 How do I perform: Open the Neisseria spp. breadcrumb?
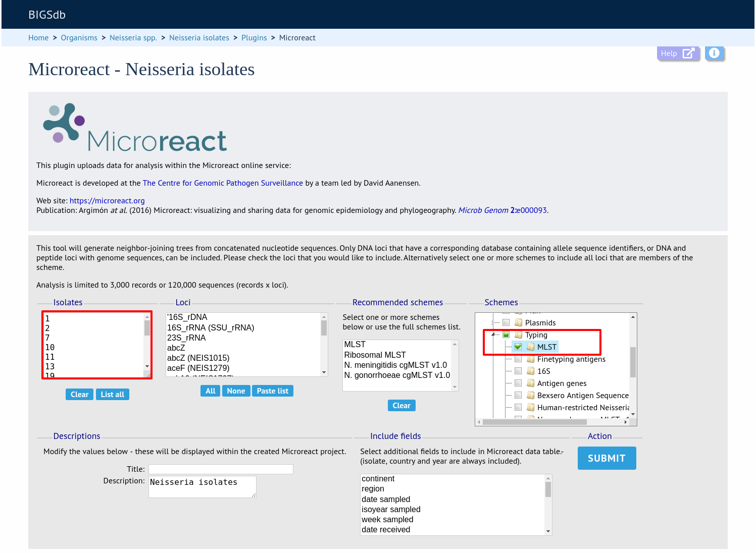(x=133, y=38)
